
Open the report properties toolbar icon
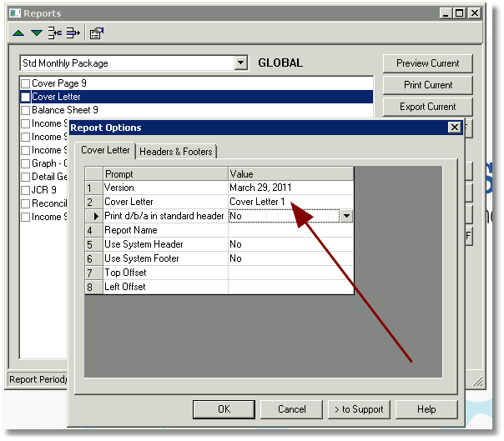click(97, 33)
